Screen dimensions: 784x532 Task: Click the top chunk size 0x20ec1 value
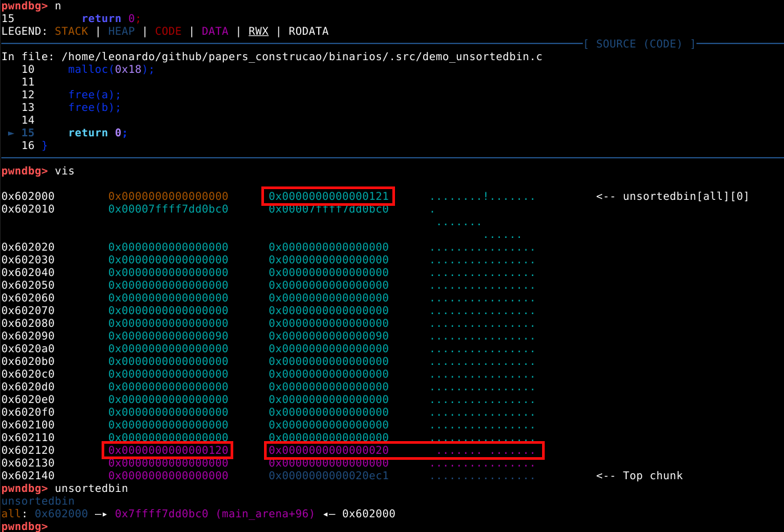(328, 476)
